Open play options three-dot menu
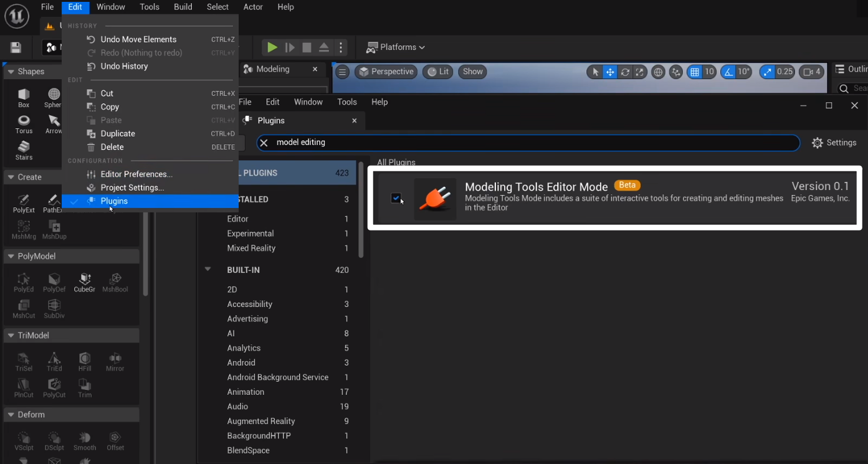This screenshot has width=868, height=464. 341,47
